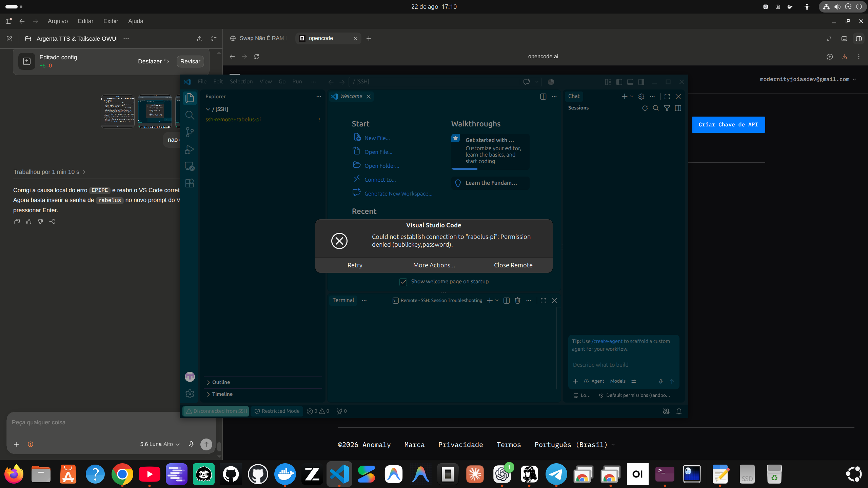The image size is (868, 488).
Task: Open the Run and Debug view in VS Code
Action: click(x=190, y=149)
